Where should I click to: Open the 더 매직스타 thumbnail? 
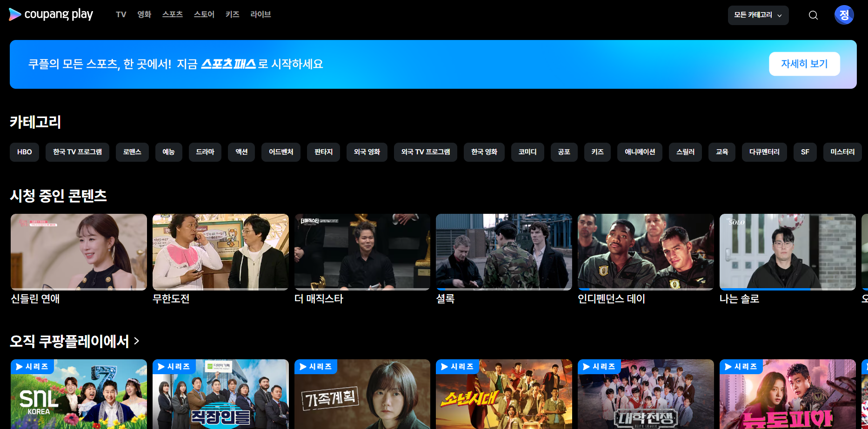(x=362, y=252)
